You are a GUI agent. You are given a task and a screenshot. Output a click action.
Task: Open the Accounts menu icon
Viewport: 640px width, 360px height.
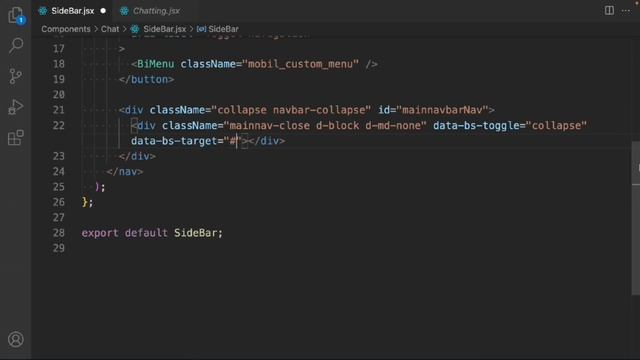pos(16,339)
